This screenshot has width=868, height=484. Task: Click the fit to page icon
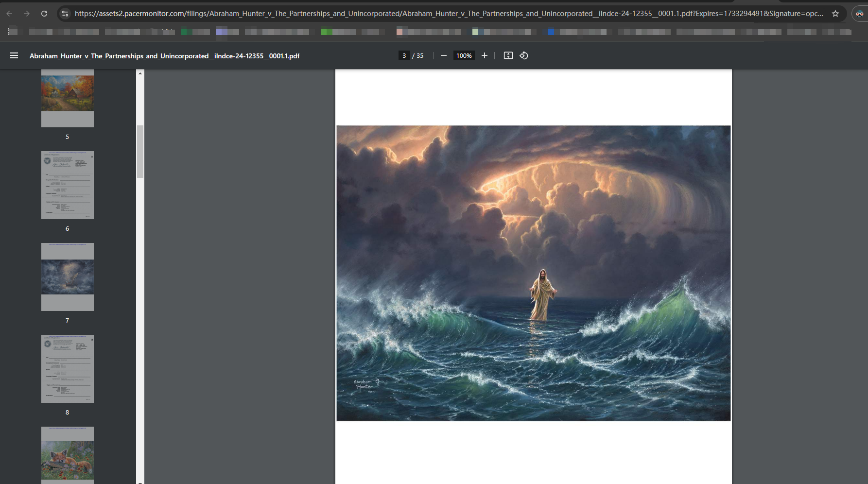pos(508,56)
